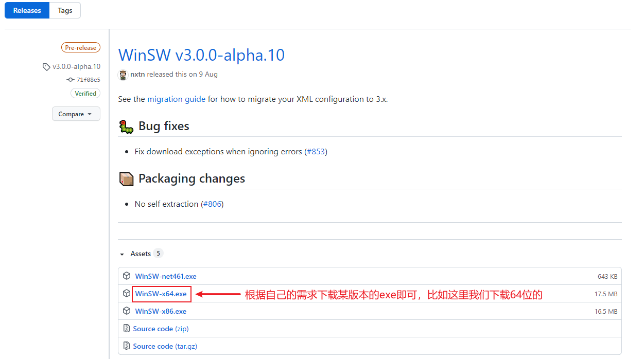Switch to the Releases tab
Image resolution: width=644 pixels, height=359 pixels.
pos(27,10)
